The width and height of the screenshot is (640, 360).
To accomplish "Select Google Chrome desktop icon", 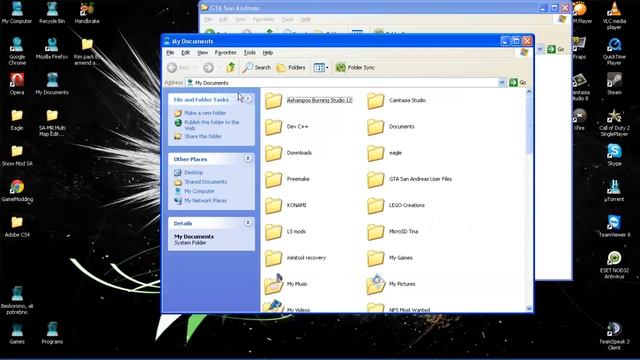I will pyautogui.click(x=17, y=51).
